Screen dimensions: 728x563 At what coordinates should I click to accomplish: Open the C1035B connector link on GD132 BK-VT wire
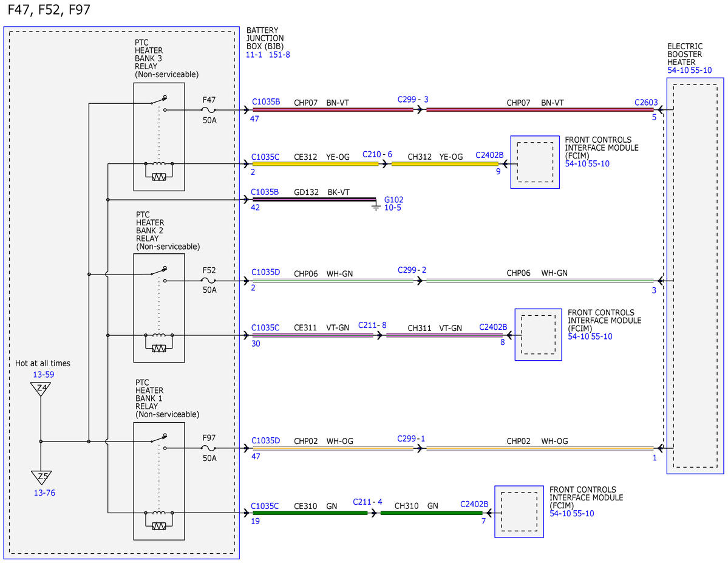265,193
